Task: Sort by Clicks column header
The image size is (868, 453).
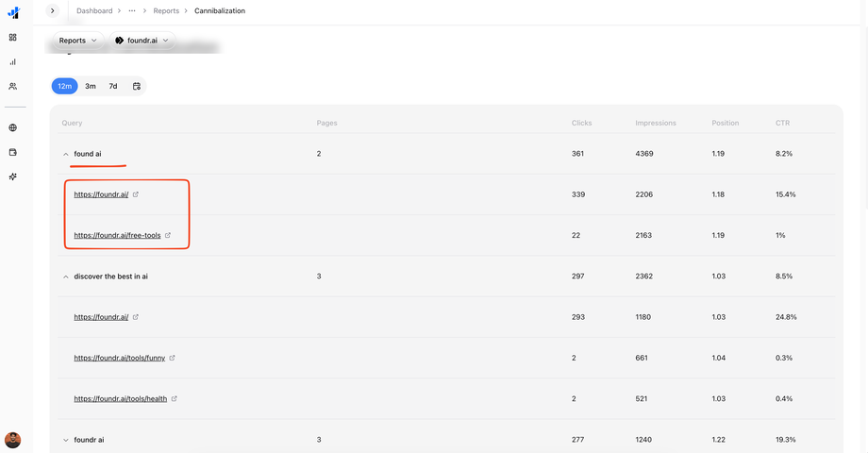Action: pos(582,123)
